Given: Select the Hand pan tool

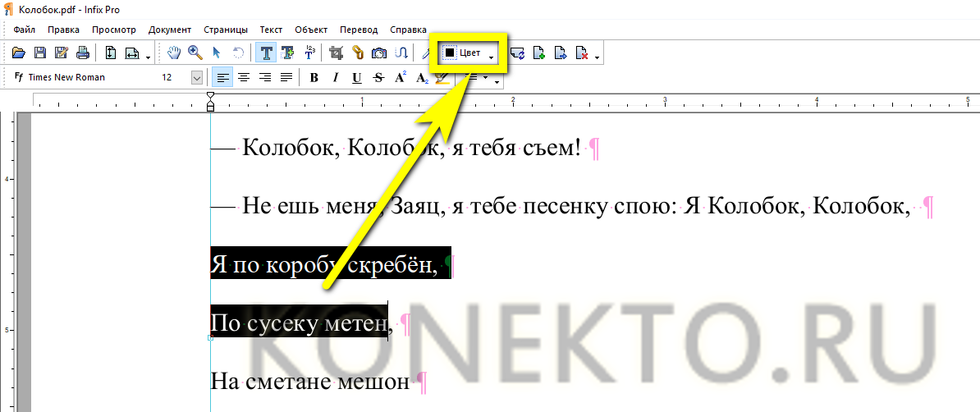Looking at the screenshot, I should pyautogui.click(x=174, y=53).
